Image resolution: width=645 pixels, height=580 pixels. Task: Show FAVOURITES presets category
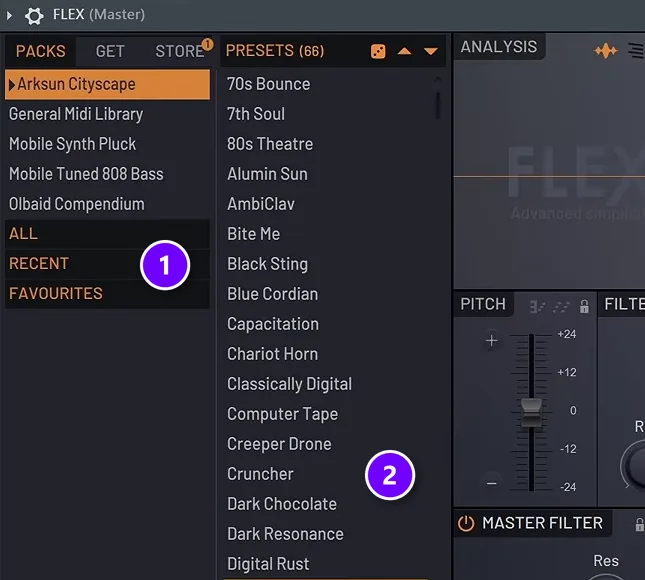(x=107, y=294)
